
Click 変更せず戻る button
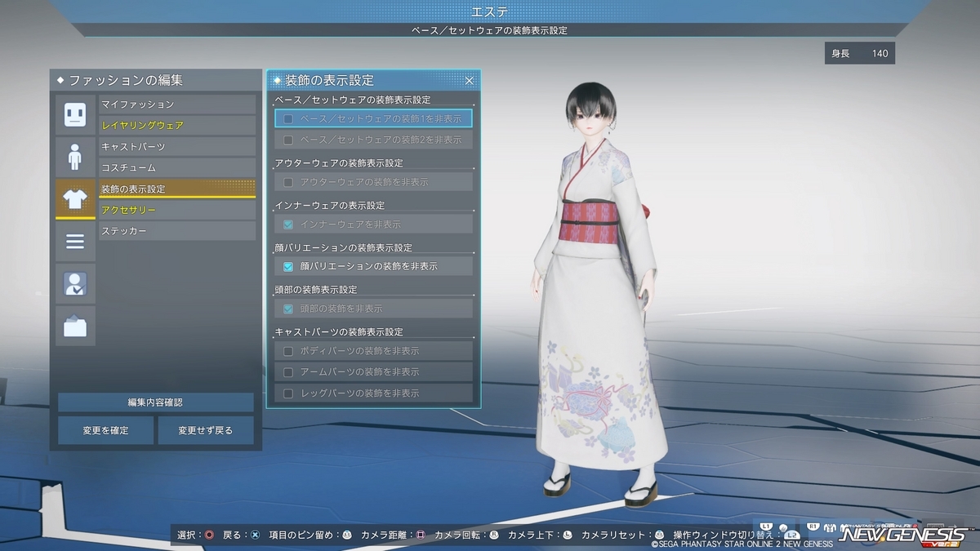tap(206, 430)
